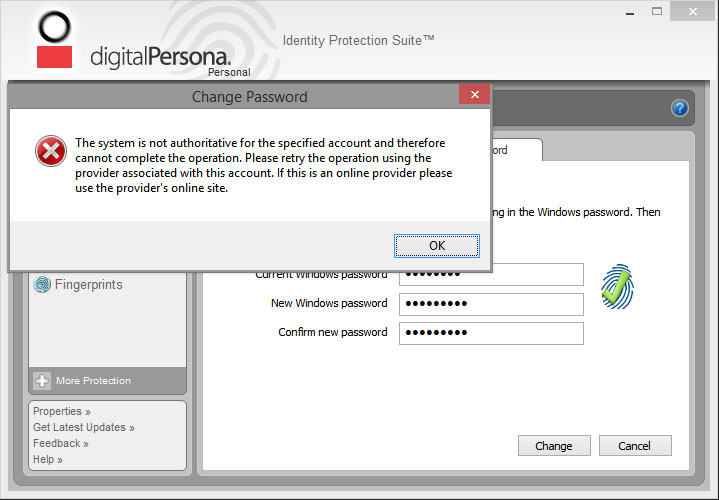This screenshot has width=719, height=500.
Task: Click the Identity Protection Suite heading
Action: [x=358, y=40]
